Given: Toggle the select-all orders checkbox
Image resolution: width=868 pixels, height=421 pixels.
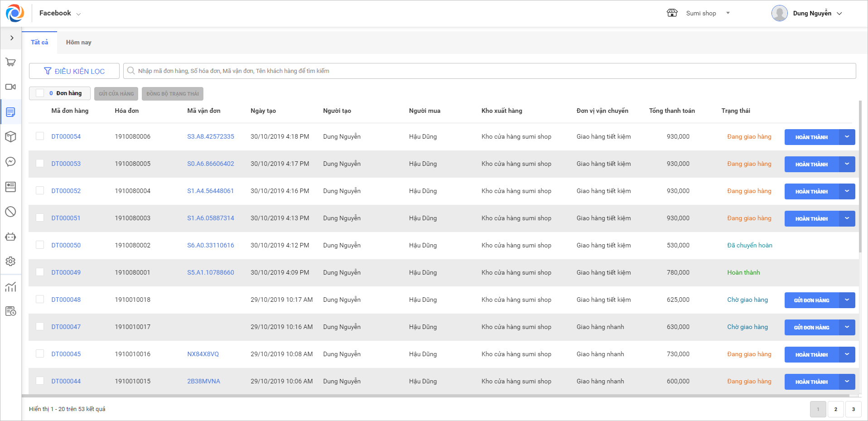Looking at the screenshot, I should point(40,93).
